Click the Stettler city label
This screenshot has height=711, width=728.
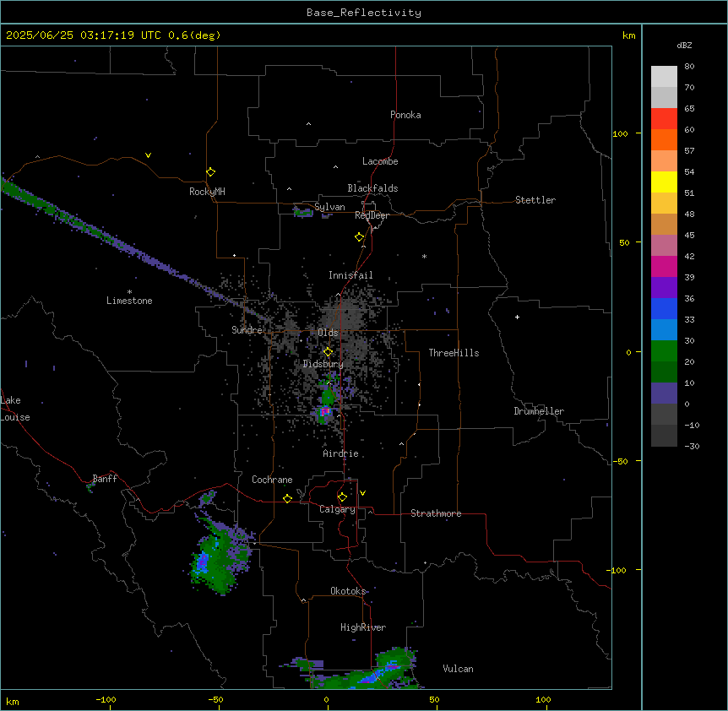pyautogui.click(x=535, y=200)
